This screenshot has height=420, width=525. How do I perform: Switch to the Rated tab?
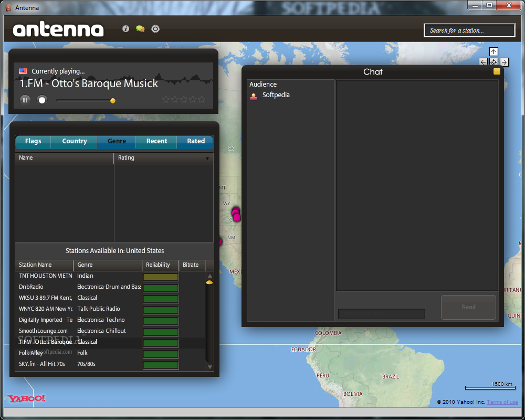click(x=195, y=141)
